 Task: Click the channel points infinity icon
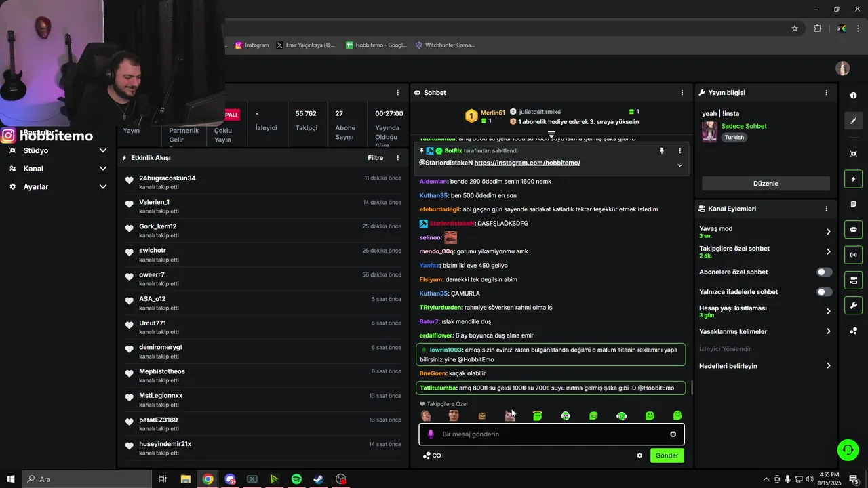click(432, 455)
